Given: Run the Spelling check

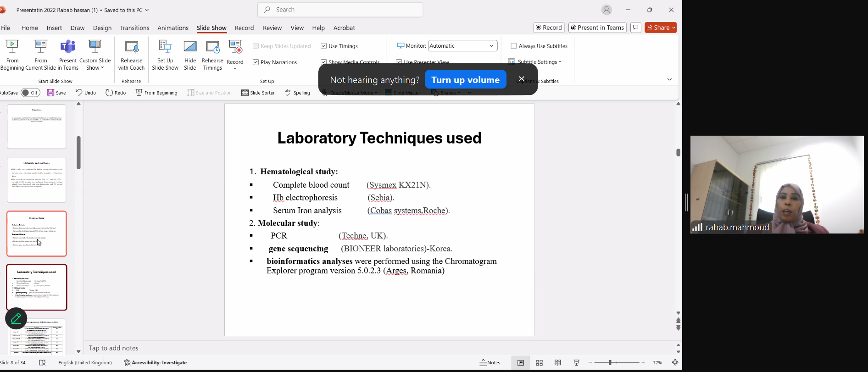Looking at the screenshot, I should coord(298,93).
